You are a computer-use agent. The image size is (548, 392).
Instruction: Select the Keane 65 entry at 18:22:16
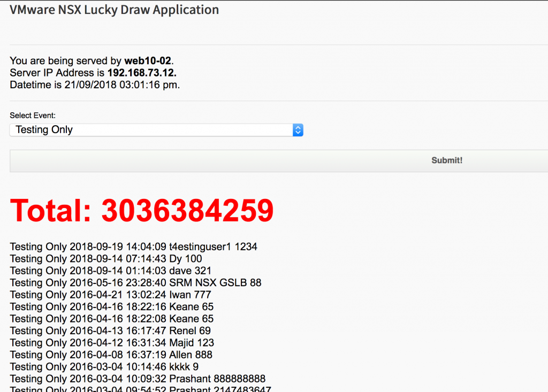coord(111,307)
